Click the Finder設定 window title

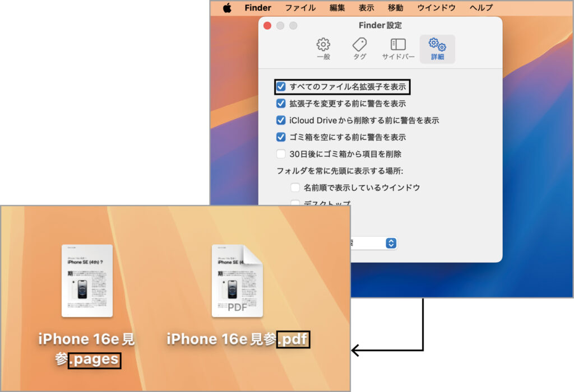point(381,25)
